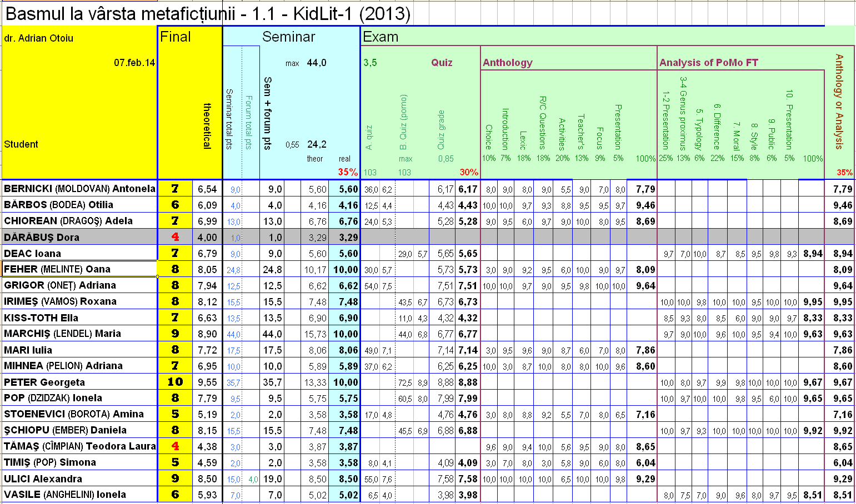Select the '24,2' theor value cell

(317, 144)
